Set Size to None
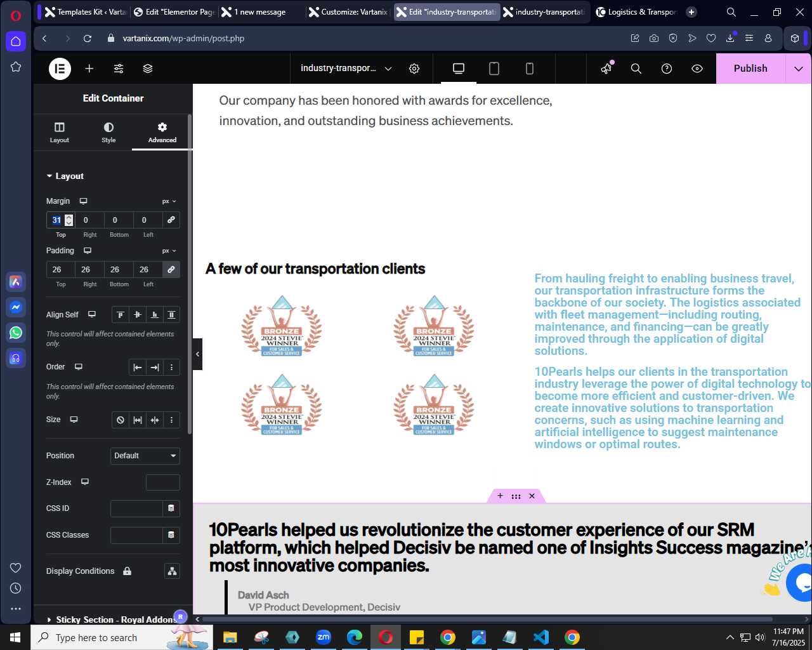Viewport: 812px width, 650px height. click(120, 420)
